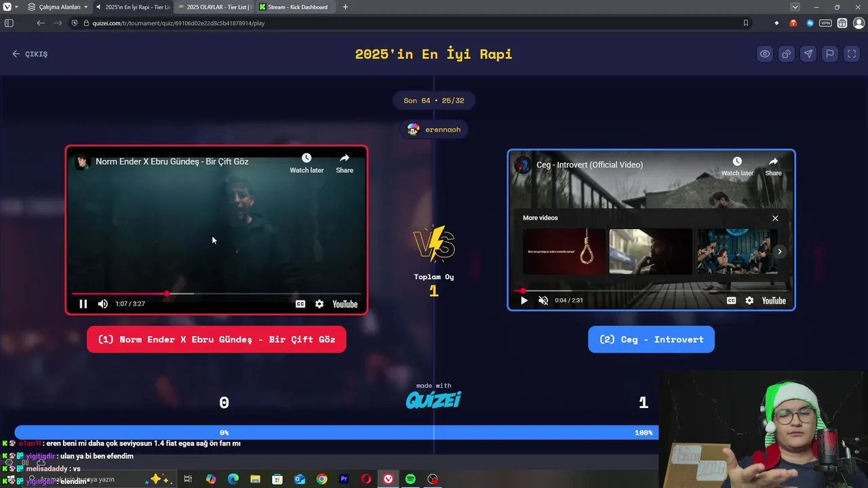Go back to the previous page
Image resolution: width=868 pixels, height=488 pixels.
coord(41,23)
